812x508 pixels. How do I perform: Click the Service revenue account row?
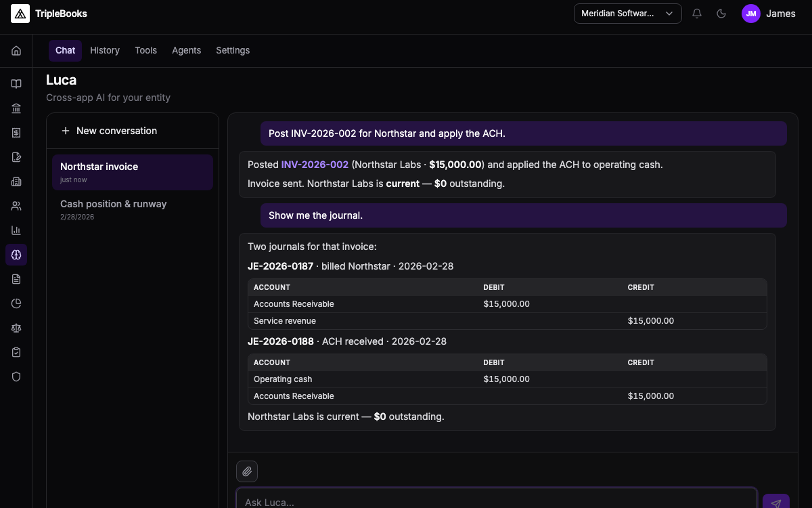(x=507, y=321)
